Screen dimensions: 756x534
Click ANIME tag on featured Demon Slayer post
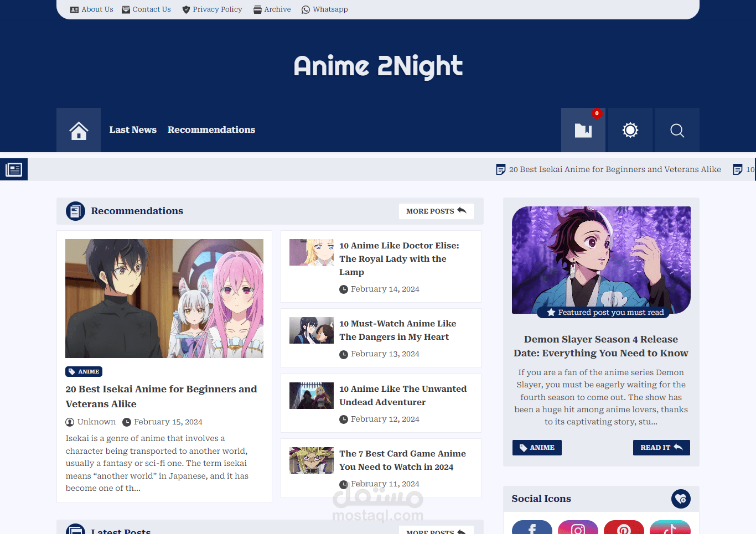point(537,448)
